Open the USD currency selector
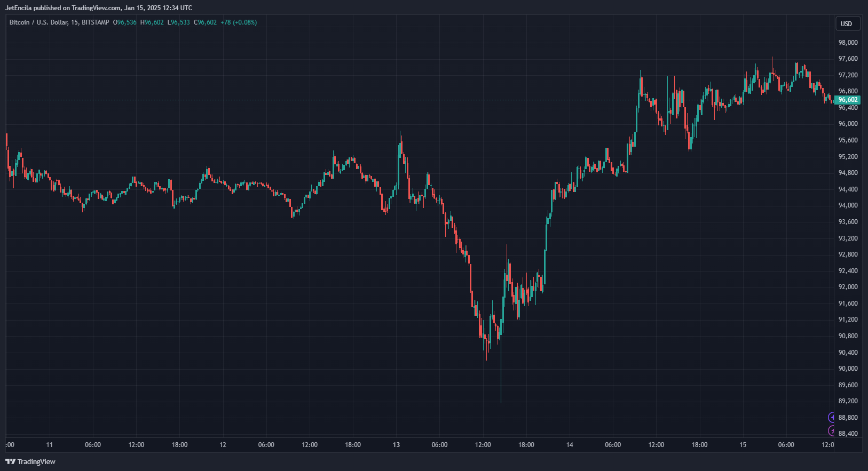Image resolution: width=868 pixels, height=471 pixels. 846,23
